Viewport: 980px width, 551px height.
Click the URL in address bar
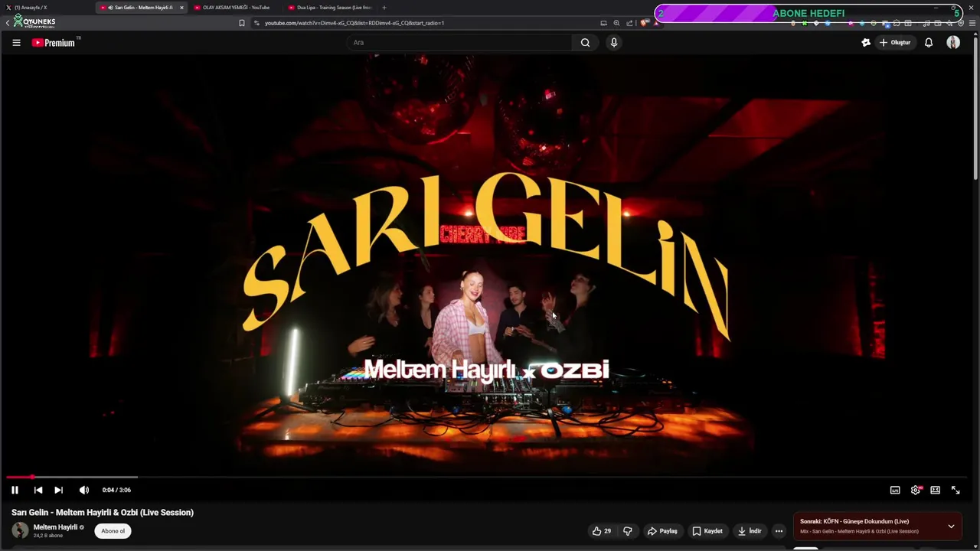coord(354,23)
